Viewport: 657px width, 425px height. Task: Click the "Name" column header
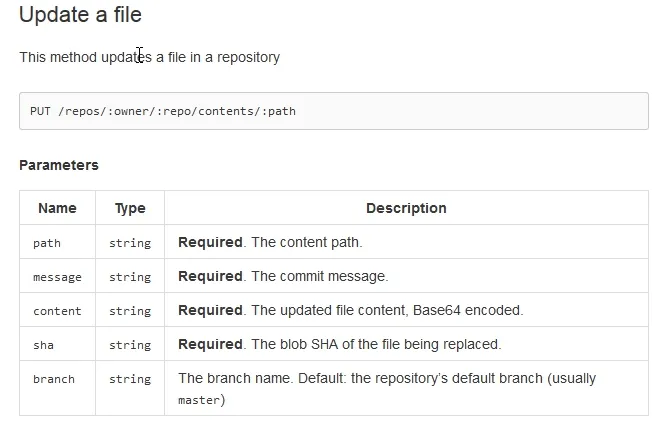57,209
